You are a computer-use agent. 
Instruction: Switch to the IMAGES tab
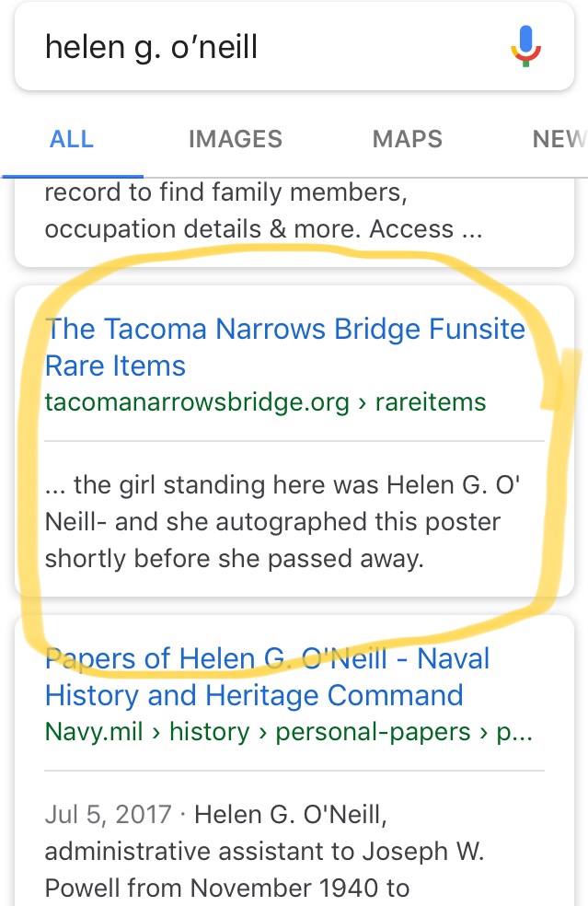point(235,139)
